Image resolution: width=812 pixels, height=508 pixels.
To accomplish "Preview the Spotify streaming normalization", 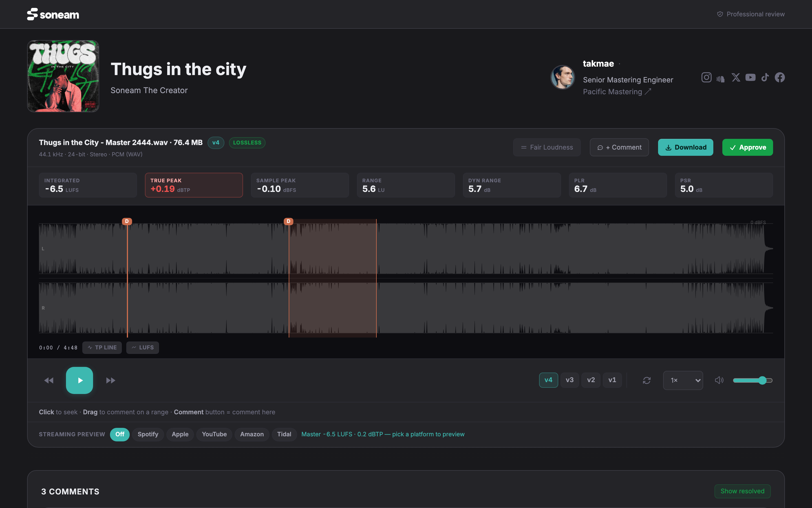I will (148, 434).
